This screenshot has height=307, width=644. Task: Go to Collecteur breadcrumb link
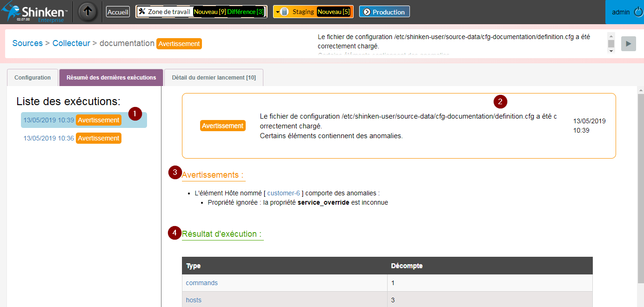71,43
